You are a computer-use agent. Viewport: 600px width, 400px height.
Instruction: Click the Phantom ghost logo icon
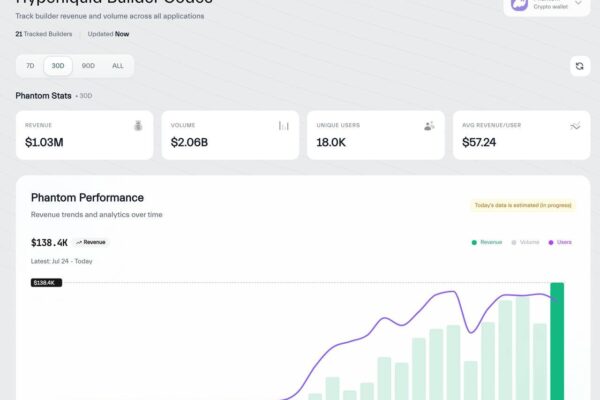(x=519, y=5)
